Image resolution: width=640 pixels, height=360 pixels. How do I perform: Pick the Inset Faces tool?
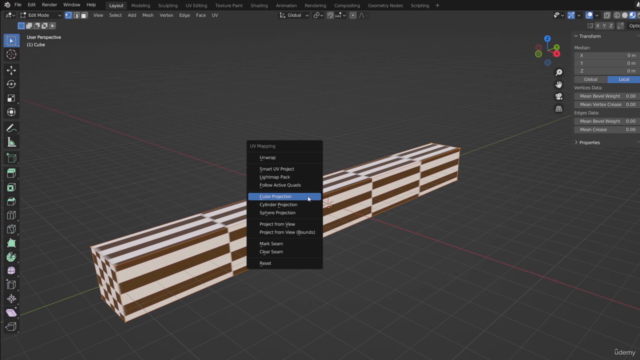coord(11,187)
